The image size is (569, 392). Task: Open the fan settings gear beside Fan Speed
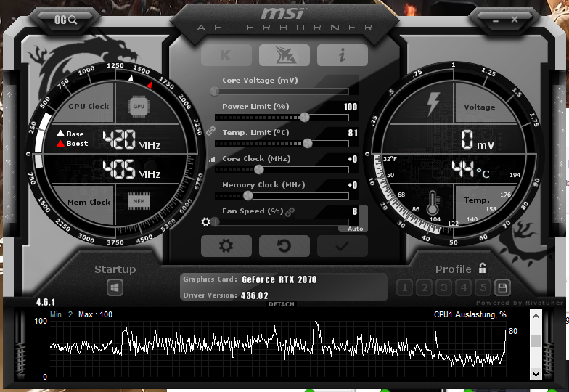pos(206,221)
